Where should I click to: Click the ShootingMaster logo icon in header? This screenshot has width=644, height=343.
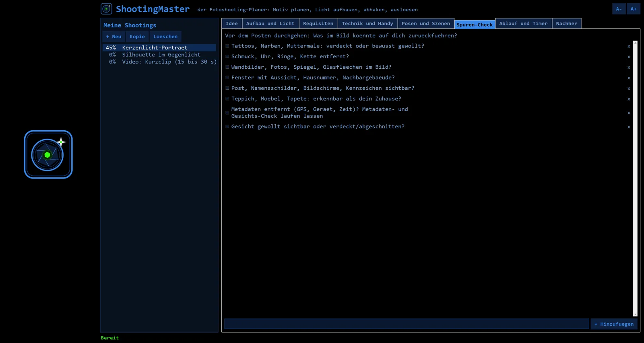pos(106,9)
